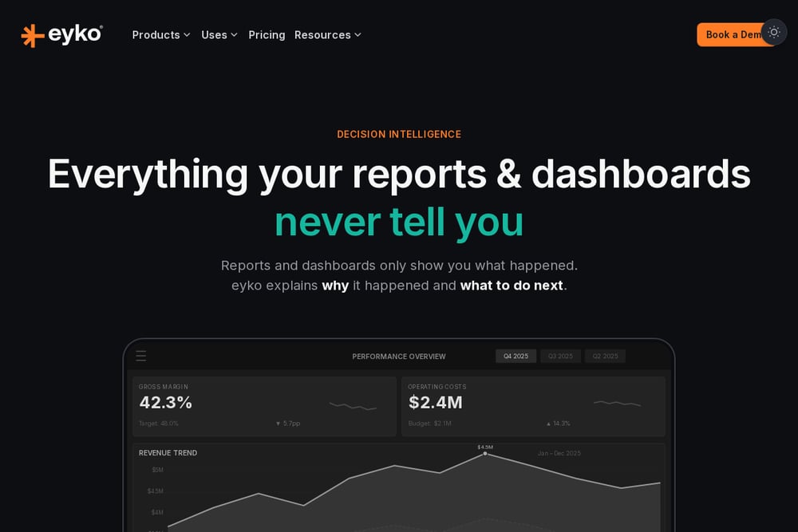This screenshot has height=532, width=798.
Task: Switch to the Q3 2025 tab
Action: pyautogui.click(x=560, y=356)
